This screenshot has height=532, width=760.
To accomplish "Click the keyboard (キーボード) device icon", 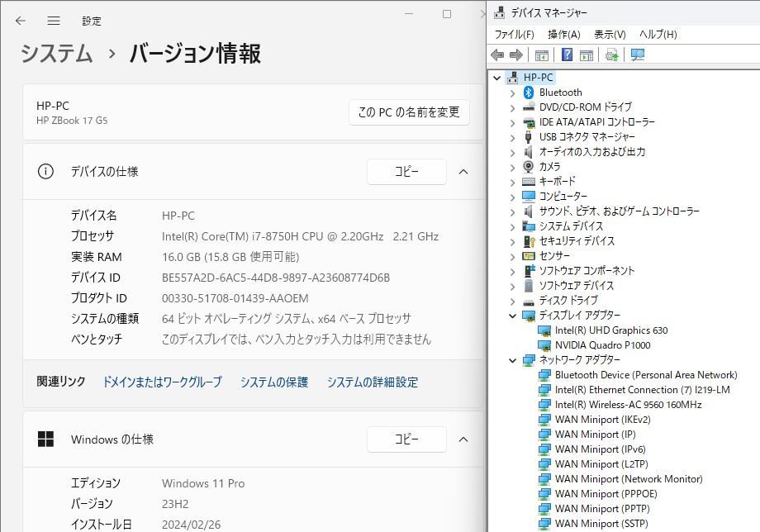I will click(529, 181).
